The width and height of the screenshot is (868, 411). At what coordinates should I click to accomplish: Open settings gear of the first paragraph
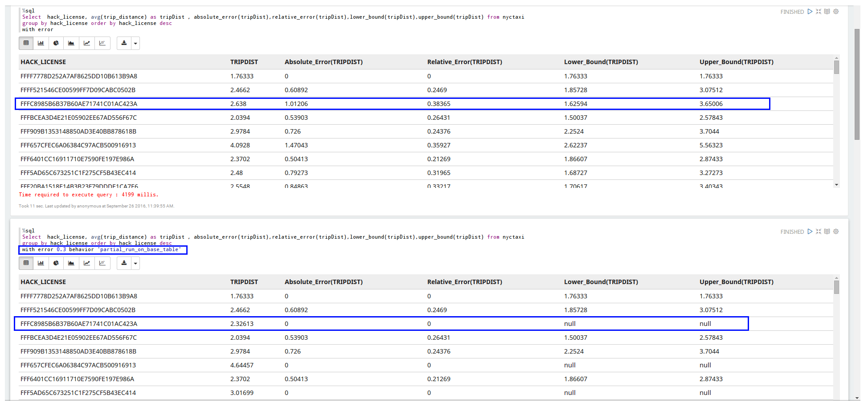coord(836,12)
